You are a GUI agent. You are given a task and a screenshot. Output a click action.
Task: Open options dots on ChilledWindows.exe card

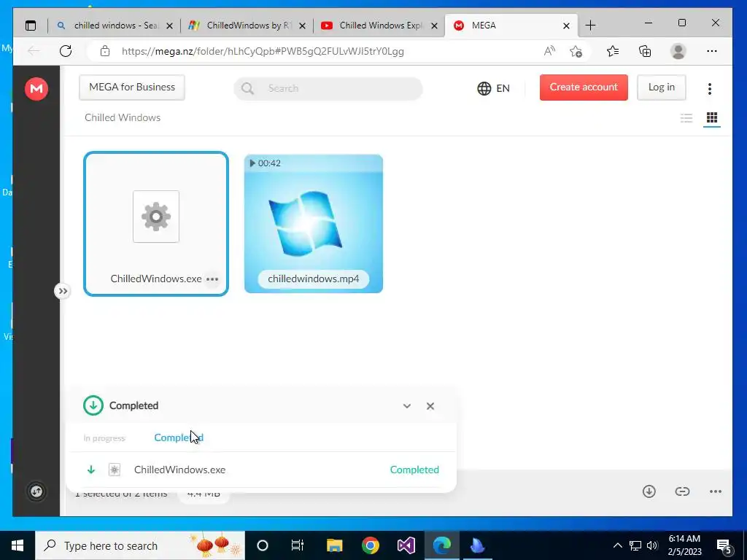tap(212, 279)
